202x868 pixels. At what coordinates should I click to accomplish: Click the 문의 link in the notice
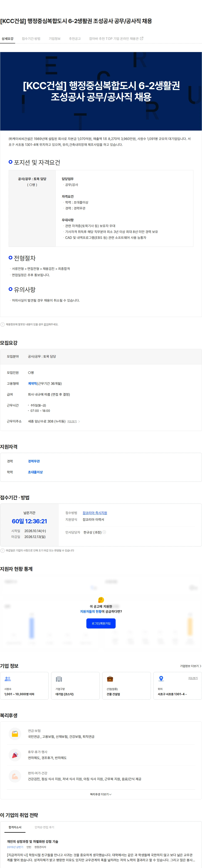(46, 325)
